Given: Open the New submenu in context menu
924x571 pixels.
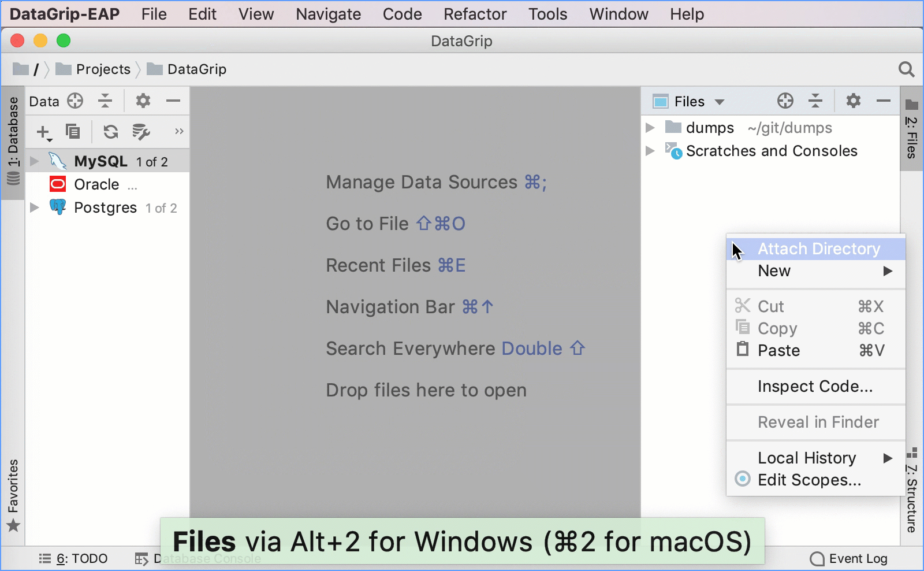Looking at the screenshot, I should [815, 271].
